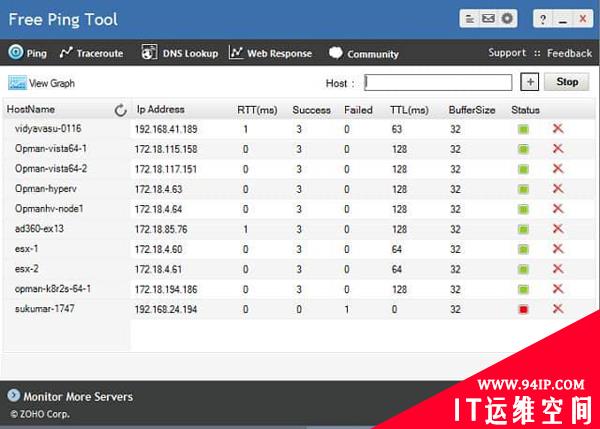The image size is (600, 429).
Task: Click IP address 172.18.85.76
Action: [161, 229]
